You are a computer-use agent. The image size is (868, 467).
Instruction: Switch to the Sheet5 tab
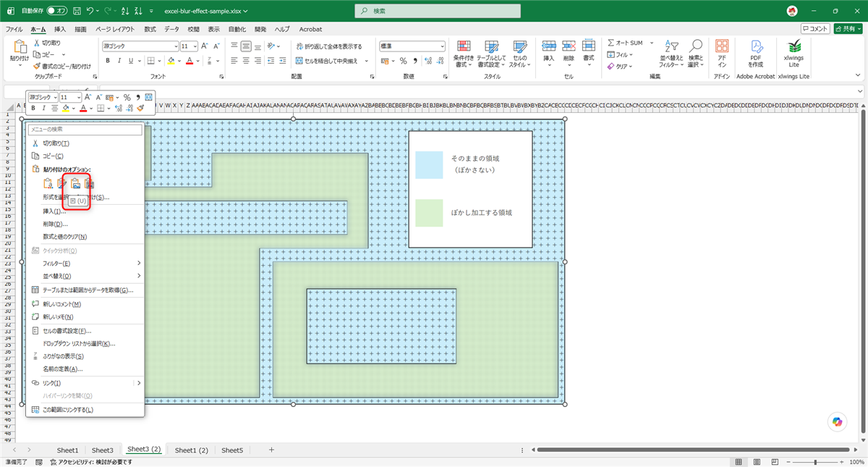(232, 450)
